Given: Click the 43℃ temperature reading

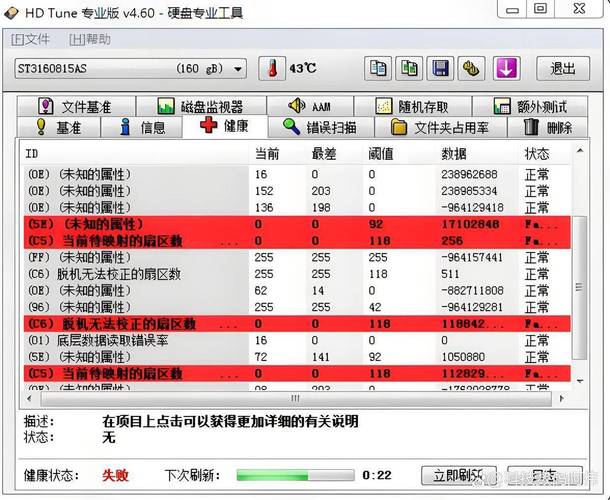Looking at the screenshot, I should click(303, 68).
